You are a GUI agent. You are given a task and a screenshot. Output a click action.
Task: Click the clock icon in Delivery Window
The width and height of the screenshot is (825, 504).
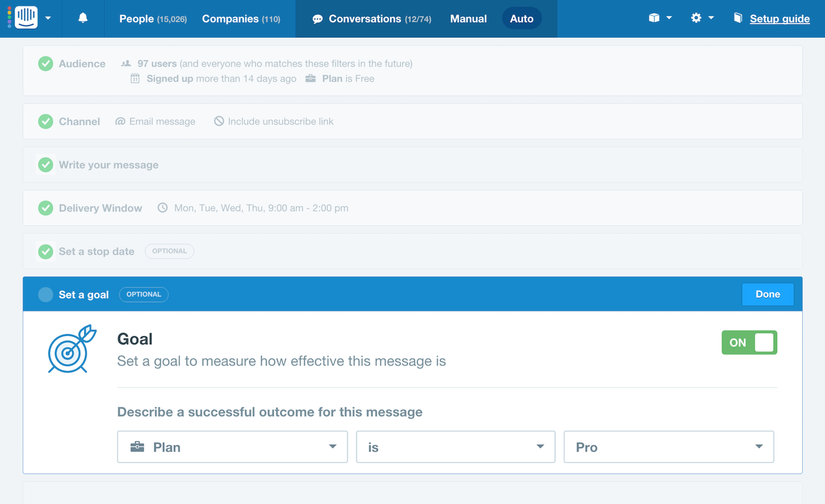tap(163, 208)
